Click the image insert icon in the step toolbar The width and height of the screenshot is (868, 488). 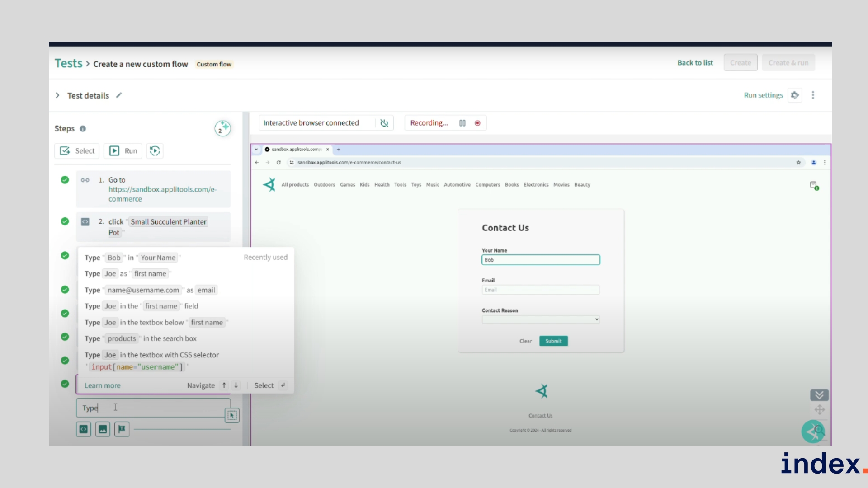(102, 429)
